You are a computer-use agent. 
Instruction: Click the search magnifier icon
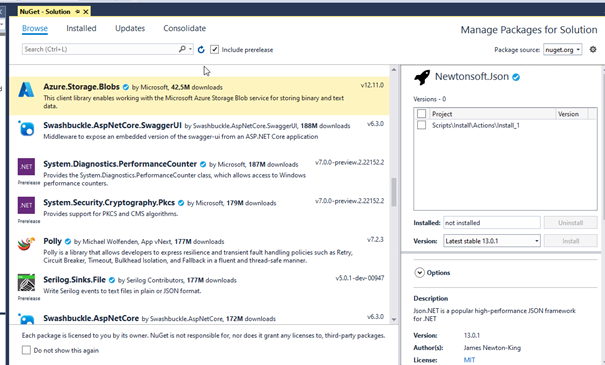click(x=182, y=49)
